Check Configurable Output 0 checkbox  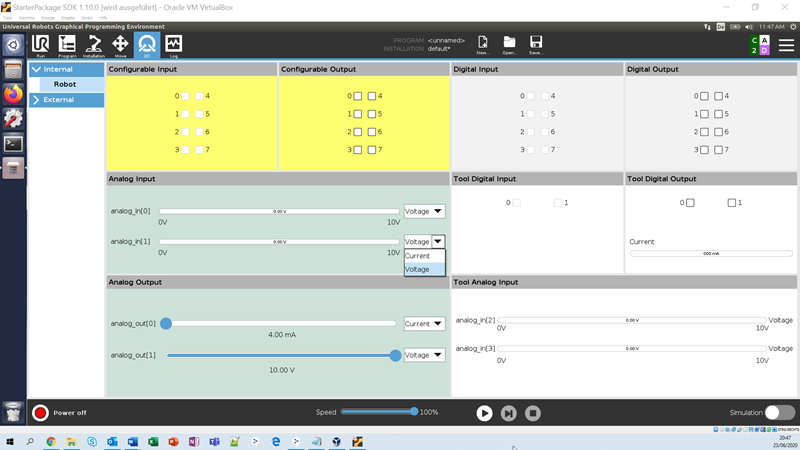358,96
